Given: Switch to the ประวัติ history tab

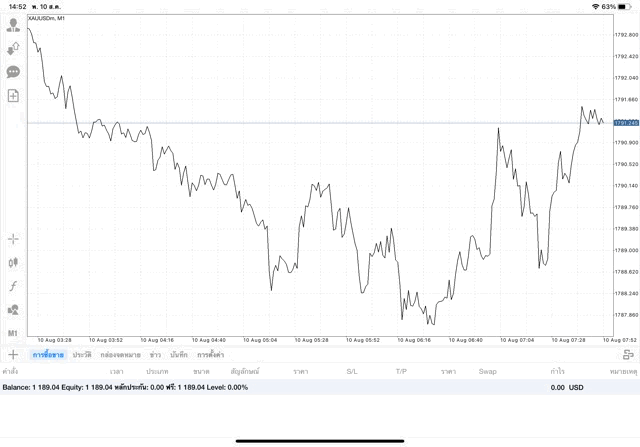Looking at the screenshot, I should 81,355.
